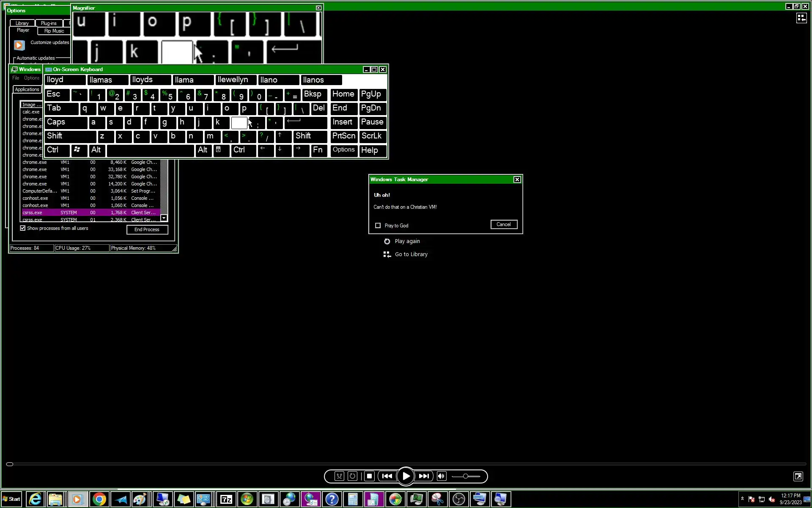Click the End Process button
This screenshot has width=812, height=508.
pyautogui.click(x=147, y=229)
